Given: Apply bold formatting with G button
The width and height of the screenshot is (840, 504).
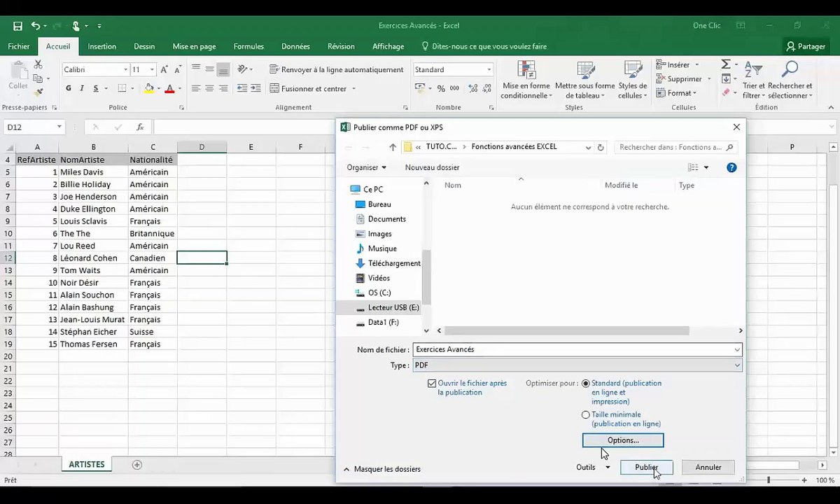Looking at the screenshot, I should (x=69, y=89).
